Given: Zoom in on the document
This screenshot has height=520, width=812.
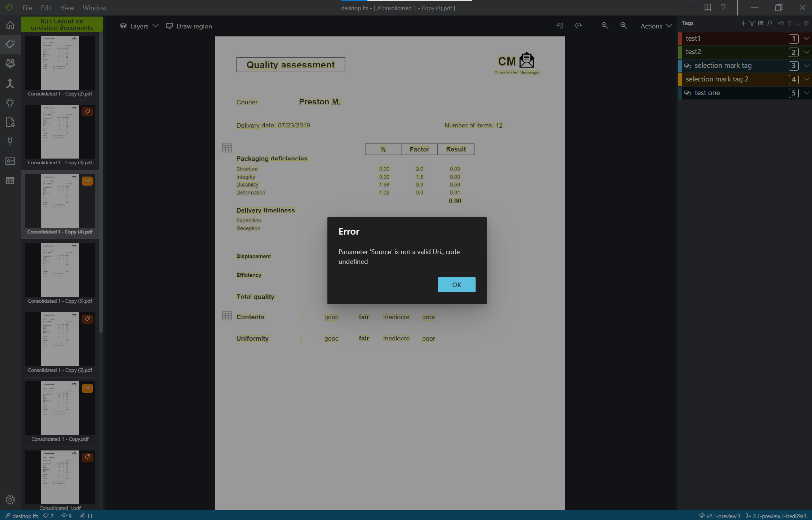Looking at the screenshot, I should [623, 26].
